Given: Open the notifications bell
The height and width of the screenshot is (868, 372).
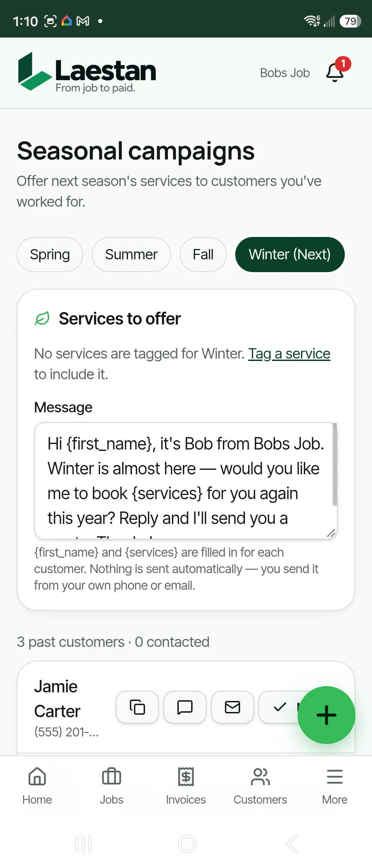Looking at the screenshot, I should [335, 73].
